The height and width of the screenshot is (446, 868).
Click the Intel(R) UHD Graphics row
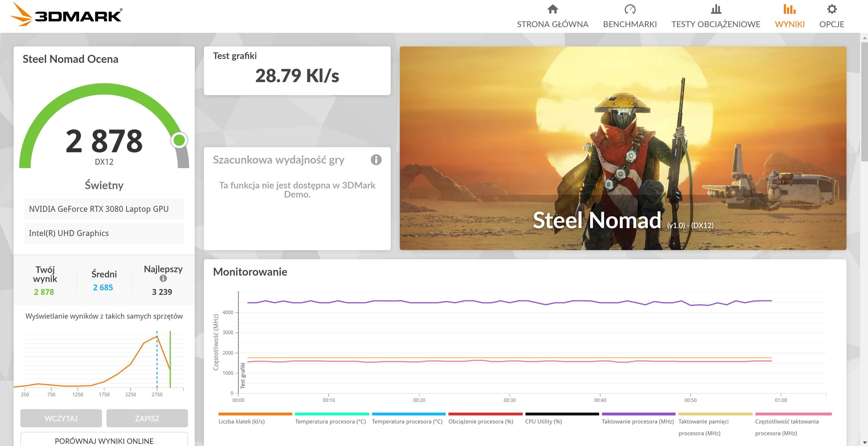(104, 233)
